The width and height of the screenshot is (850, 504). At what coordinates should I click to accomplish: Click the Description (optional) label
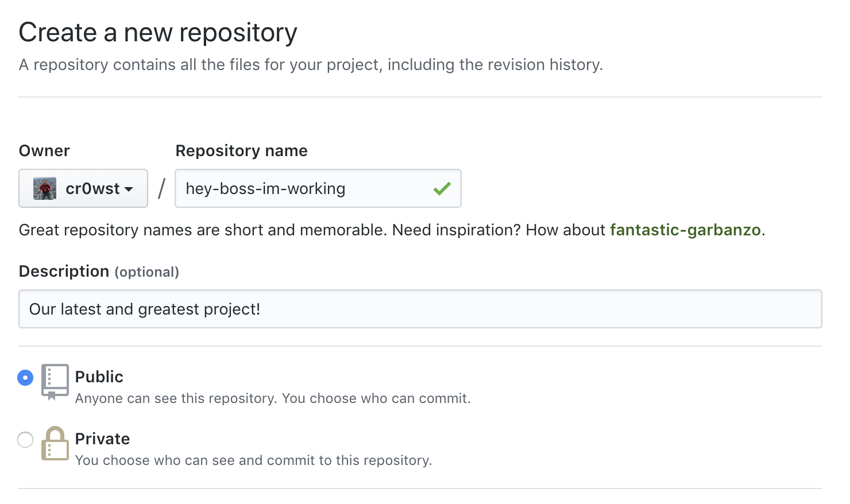click(x=99, y=271)
